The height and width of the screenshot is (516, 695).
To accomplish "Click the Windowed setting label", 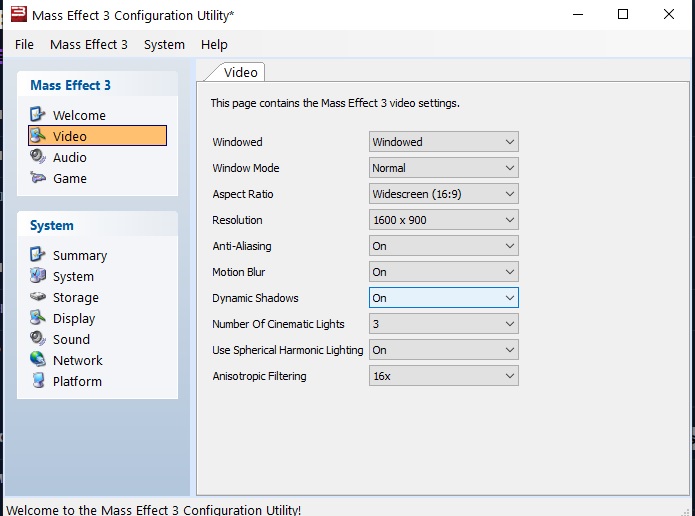I will point(237,142).
